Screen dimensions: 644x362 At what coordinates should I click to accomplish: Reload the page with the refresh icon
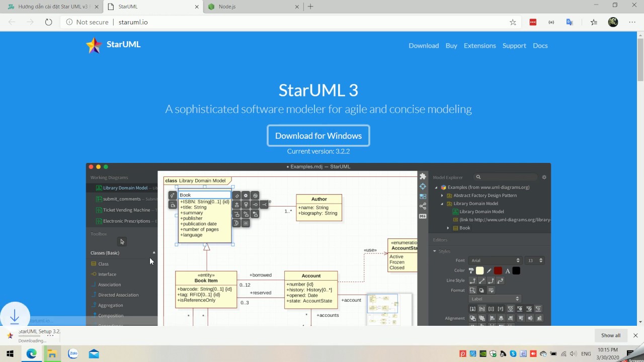coord(48,22)
